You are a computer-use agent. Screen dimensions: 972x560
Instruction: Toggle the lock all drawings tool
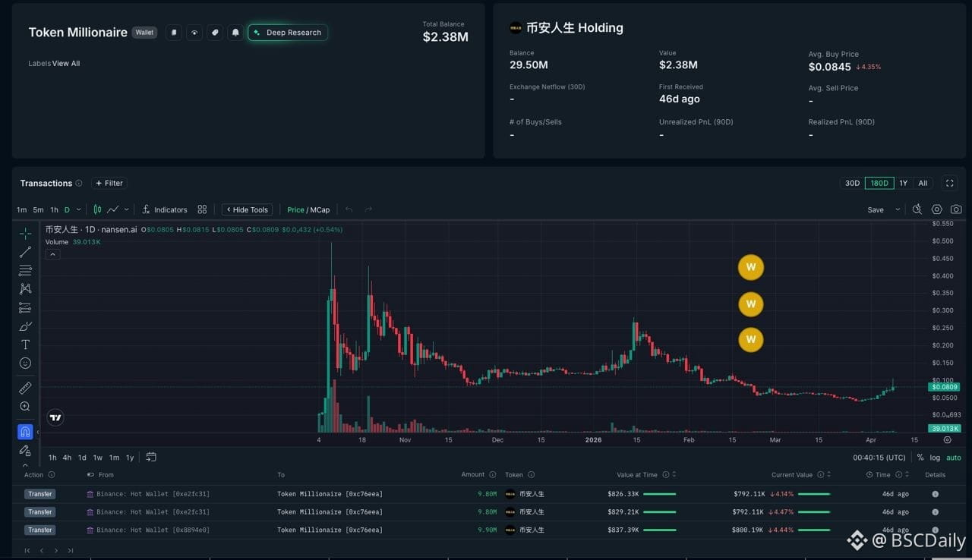25,451
